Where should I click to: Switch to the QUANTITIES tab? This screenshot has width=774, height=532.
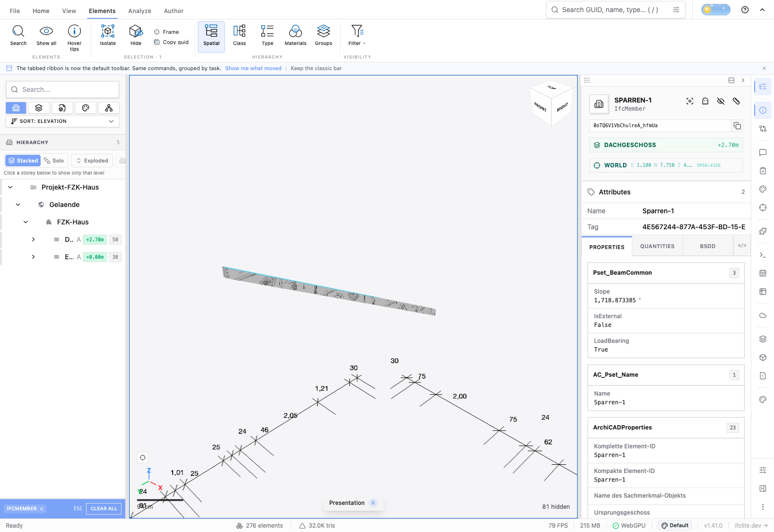[657, 246]
